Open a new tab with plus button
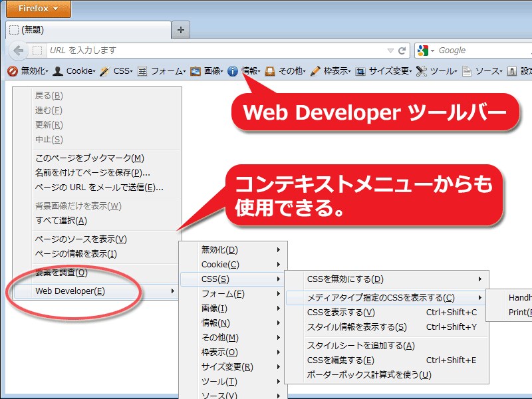 coord(181,29)
